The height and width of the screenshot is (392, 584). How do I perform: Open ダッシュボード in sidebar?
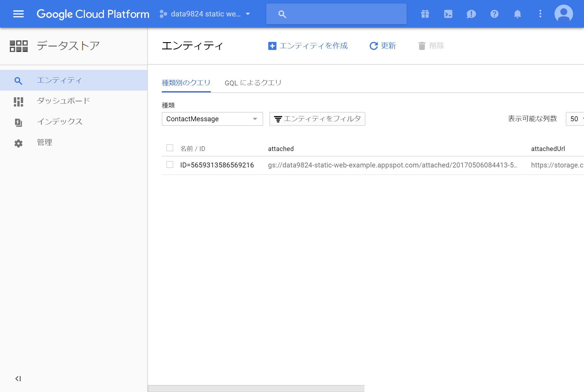tap(64, 101)
